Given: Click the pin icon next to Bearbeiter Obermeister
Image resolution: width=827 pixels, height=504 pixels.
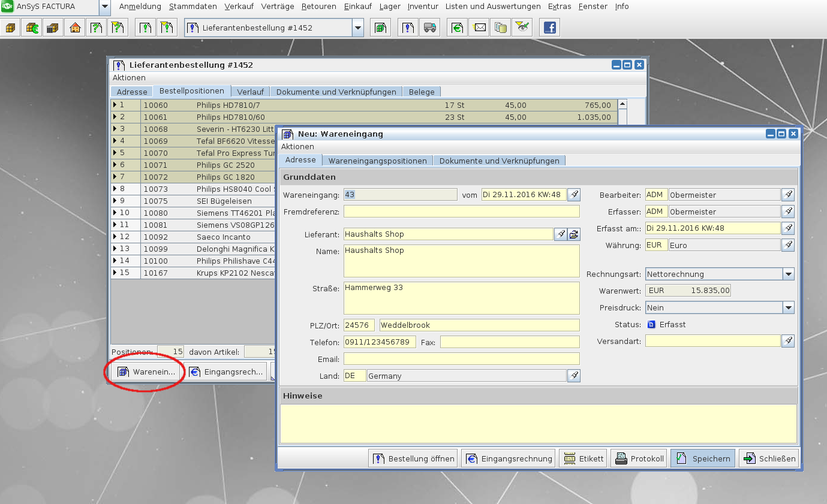Looking at the screenshot, I should pos(788,195).
